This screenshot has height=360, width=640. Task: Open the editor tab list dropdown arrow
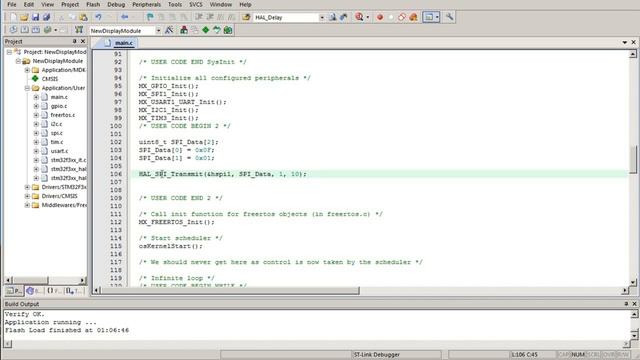tap(625, 42)
